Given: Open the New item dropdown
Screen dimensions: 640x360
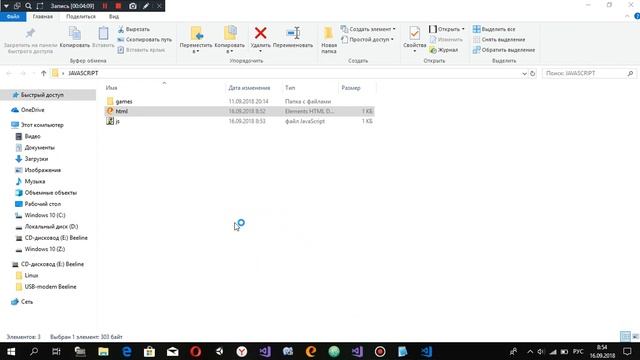Looking at the screenshot, I should tap(368, 29).
